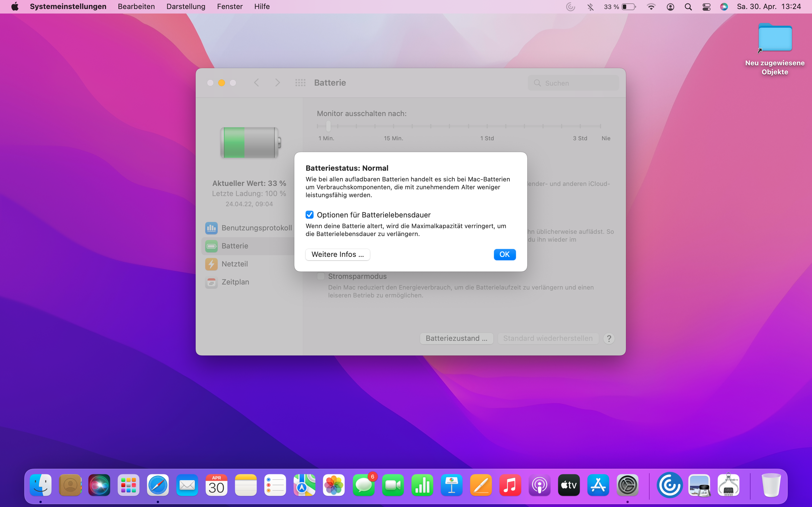812x507 pixels.
Task: Open the Wi-Fi status menu
Action: point(651,7)
